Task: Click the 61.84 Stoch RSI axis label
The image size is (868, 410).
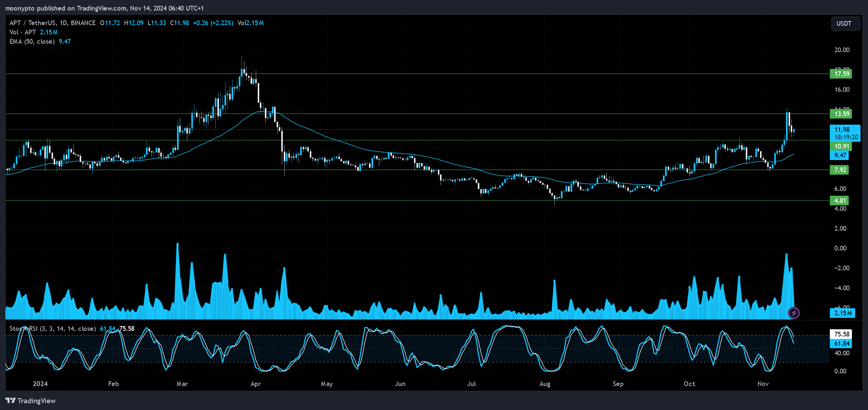Action: click(x=841, y=344)
